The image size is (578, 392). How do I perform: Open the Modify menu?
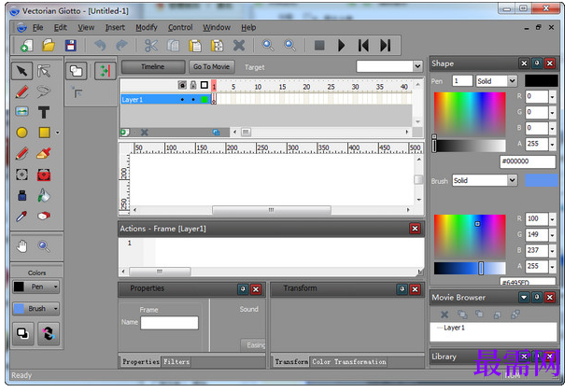147,28
